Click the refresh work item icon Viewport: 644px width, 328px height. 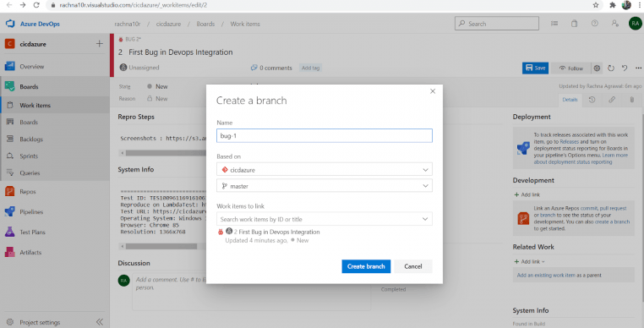coord(611,68)
